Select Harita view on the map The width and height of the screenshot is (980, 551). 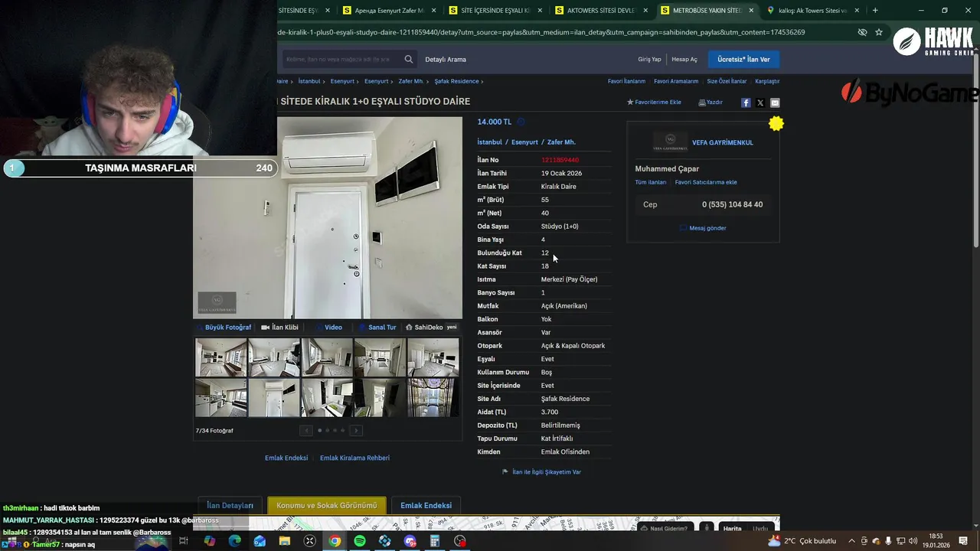733,529
